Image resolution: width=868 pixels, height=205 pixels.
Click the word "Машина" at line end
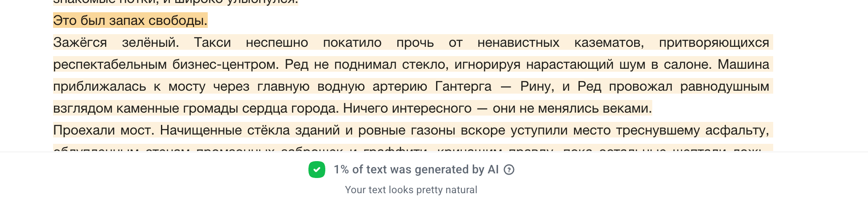(x=743, y=65)
